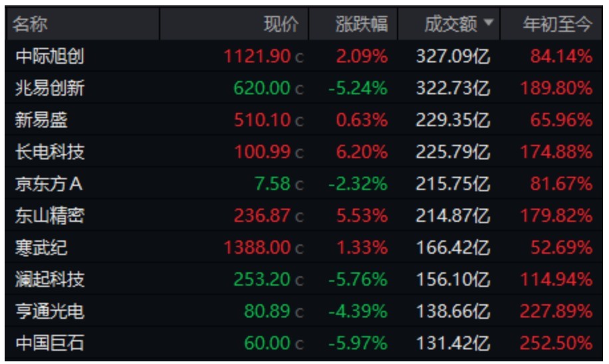
Task: Select stock 亨通光电
Action: [x=50, y=312]
